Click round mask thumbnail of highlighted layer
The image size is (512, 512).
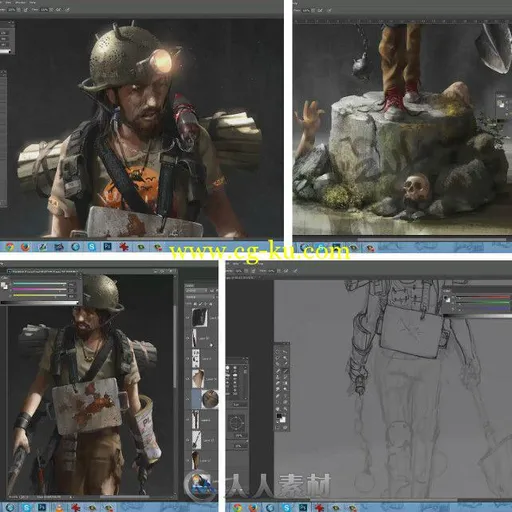tap(210, 399)
